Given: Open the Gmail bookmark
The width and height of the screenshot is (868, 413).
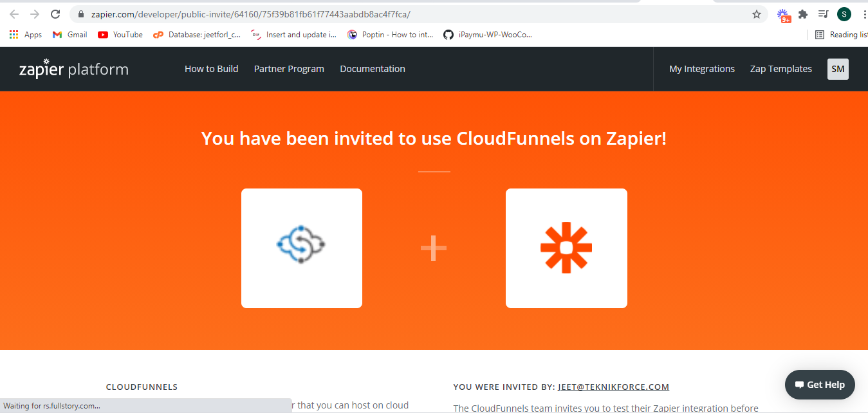Looking at the screenshot, I should tap(69, 35).
